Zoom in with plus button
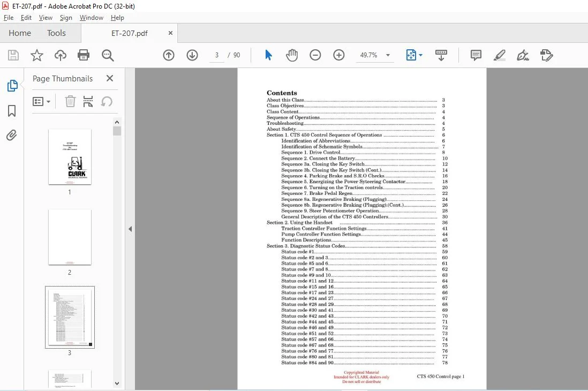588x391 pixels. 339,55
